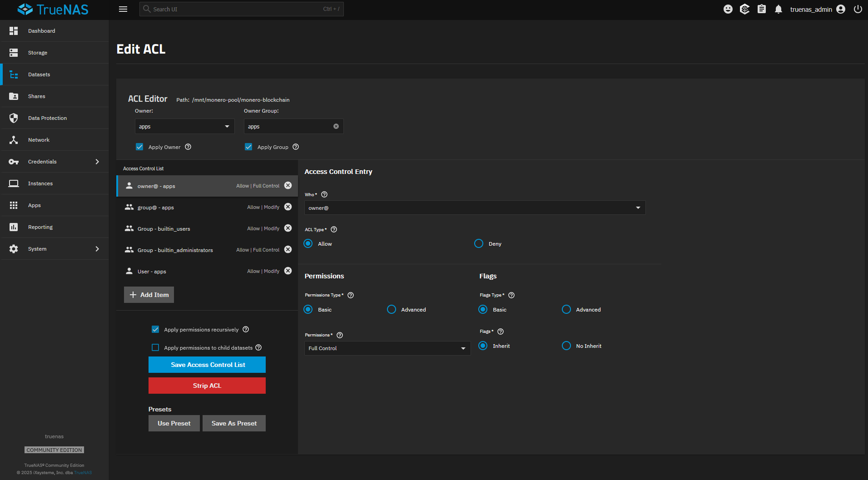
Task: Select the Deny ACL Type radio button
Action: [478, 243]
